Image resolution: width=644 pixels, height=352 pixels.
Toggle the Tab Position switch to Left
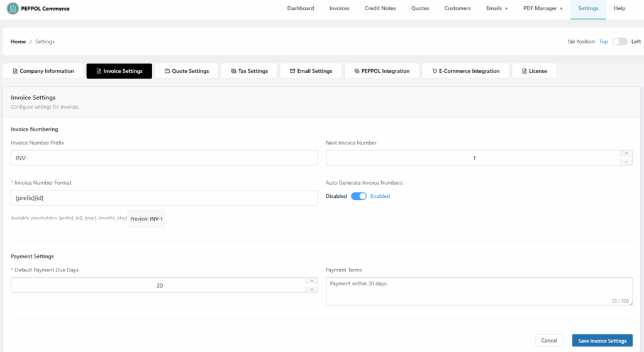tap(619, 41)
